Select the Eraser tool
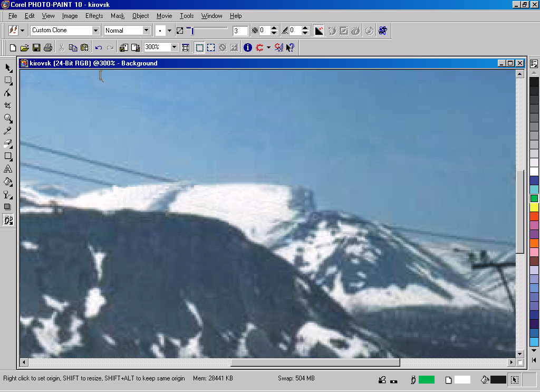Viewport: 540px width, 392px height. (x=8, y=144)
